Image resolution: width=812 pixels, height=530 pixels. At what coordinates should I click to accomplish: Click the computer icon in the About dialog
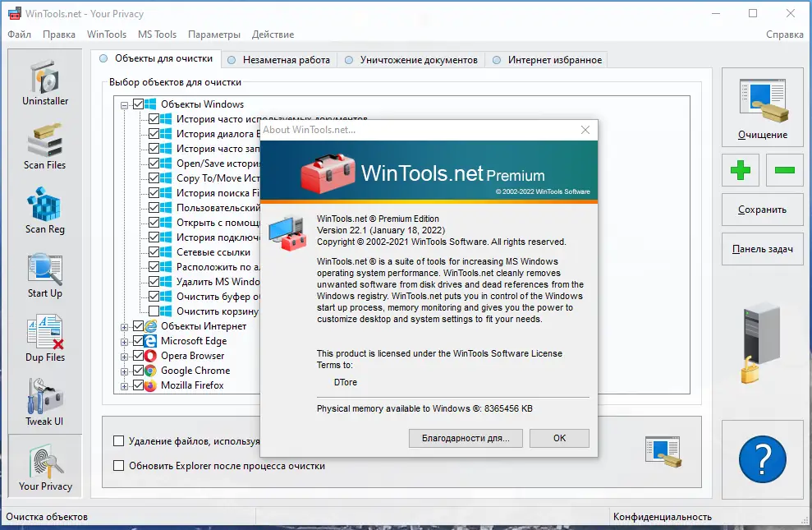click(x=288, y=233)
